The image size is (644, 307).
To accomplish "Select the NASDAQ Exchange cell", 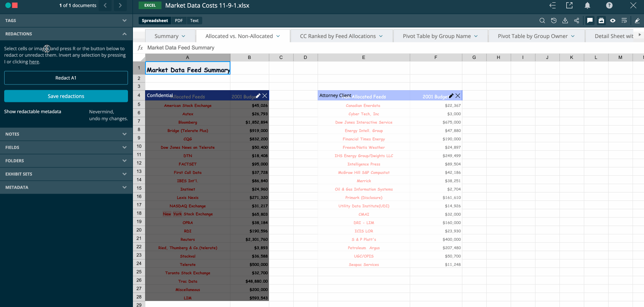I will pyautogui.click(x=188, y=206).
